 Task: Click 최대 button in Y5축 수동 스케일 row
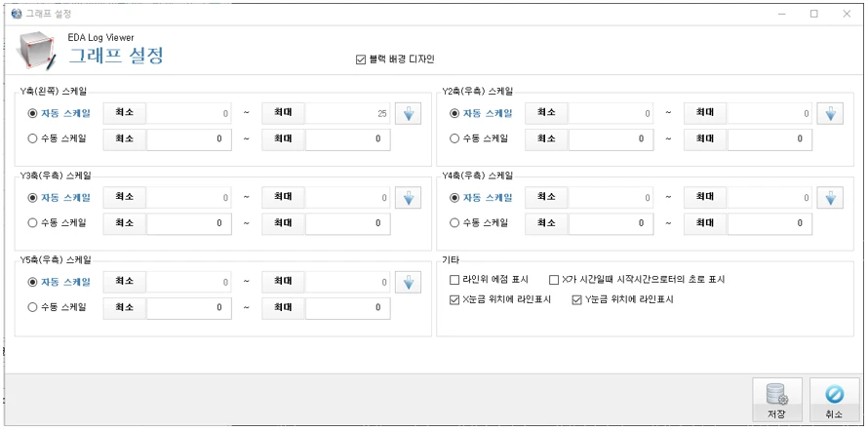click(283, 308)
